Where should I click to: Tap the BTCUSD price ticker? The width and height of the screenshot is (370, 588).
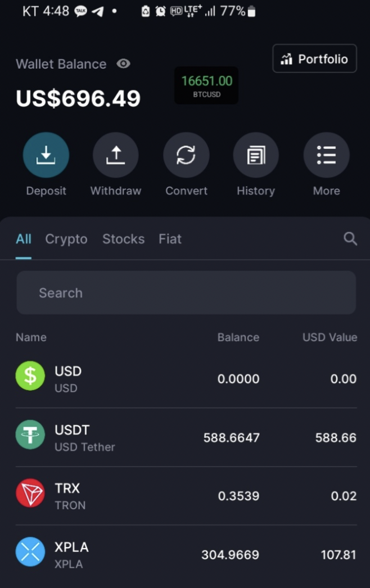coord(206,85)
